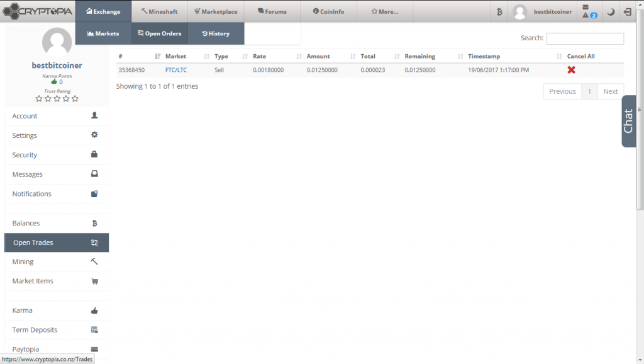The height and width of the screenshot is (364, 644).
Task: Open the CoinInfo menu
Action: (328, 11)
